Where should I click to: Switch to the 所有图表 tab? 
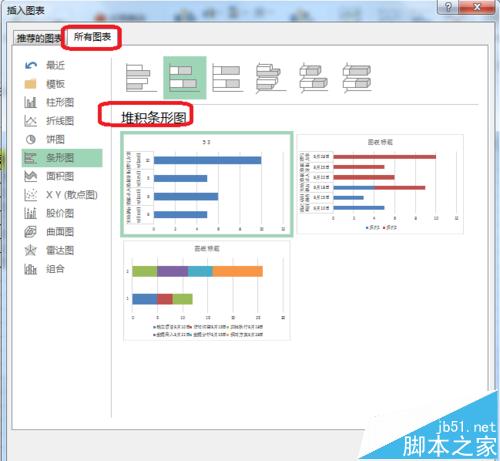click(92, 37)
